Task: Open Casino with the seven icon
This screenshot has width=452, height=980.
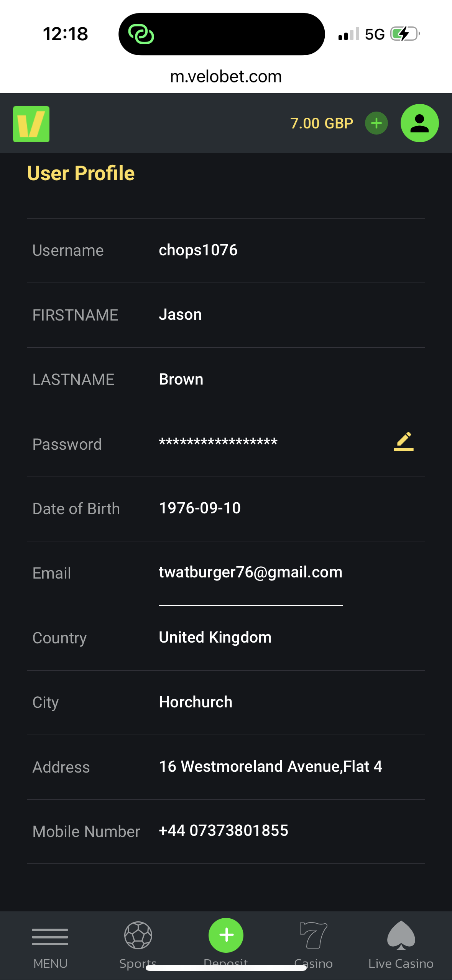Action: click(x=313, y=936)
